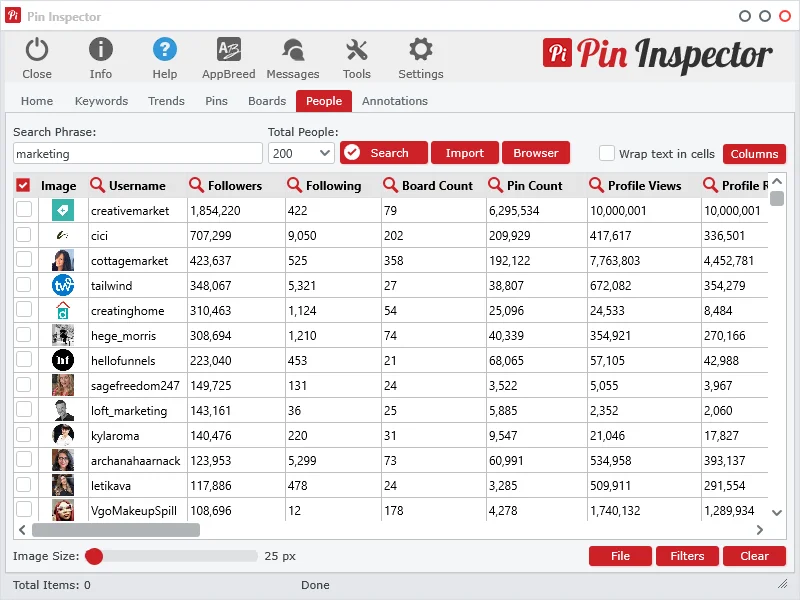Switch to the Boards tab
The height and width of the screenshot is (600, 800).
click(267, 101)
